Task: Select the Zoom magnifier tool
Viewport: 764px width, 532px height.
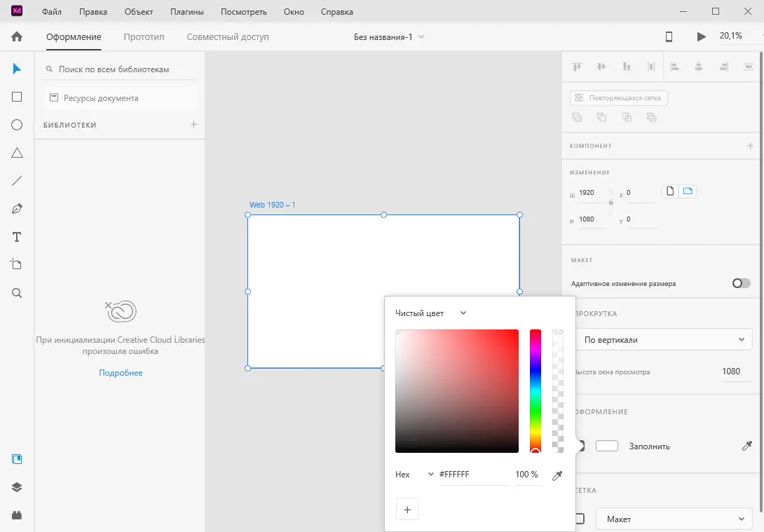Action: 17,293
